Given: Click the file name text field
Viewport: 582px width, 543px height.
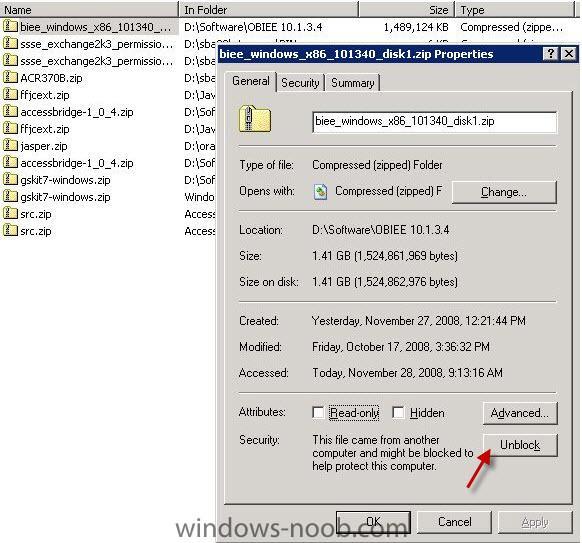Looking at the screenshot, I should click(434, 121).
